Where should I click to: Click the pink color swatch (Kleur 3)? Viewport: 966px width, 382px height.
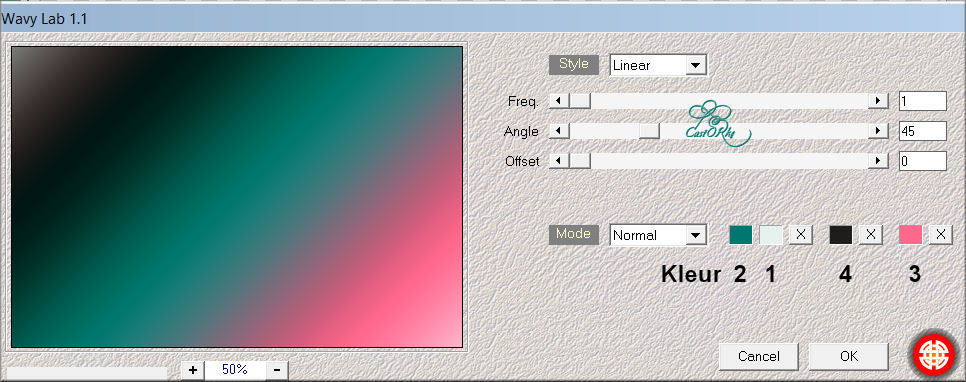911,235
